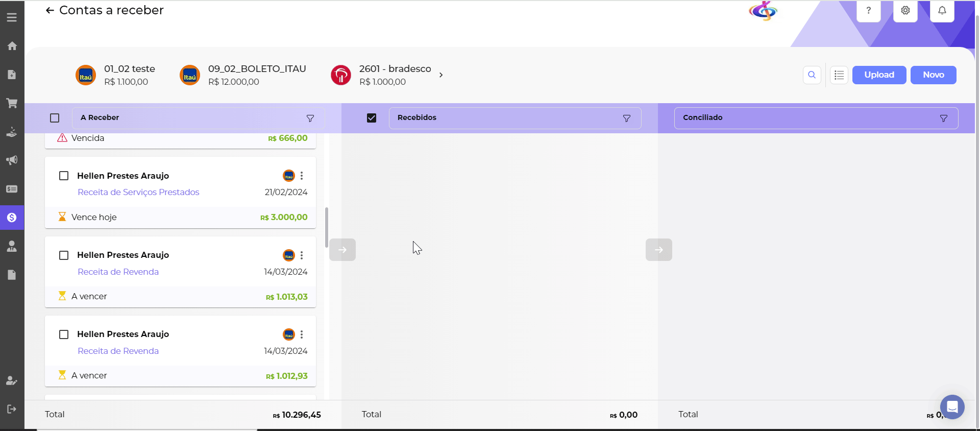Check the A Receber select-all checkbox
The width and height of the screenshot is (980, 431).
pos(55,118)
